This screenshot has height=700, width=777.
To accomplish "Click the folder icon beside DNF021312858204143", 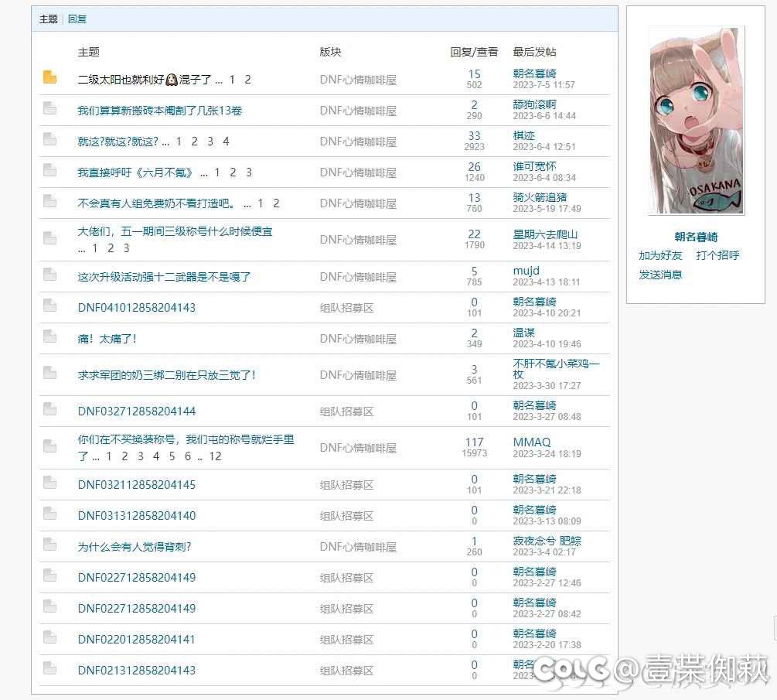I will [50, 668].
